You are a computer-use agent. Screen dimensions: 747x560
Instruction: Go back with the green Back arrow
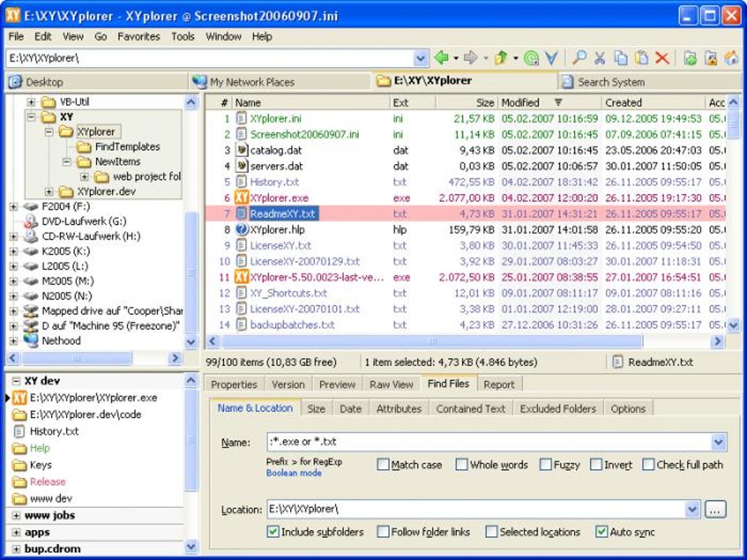(x=442, y=58)
